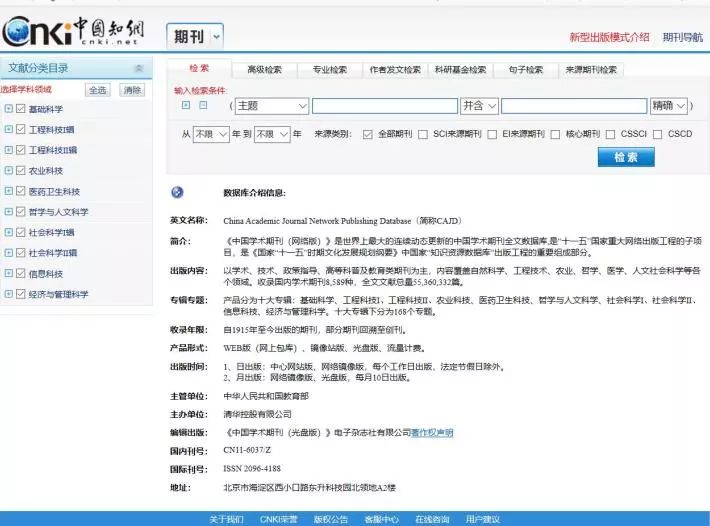This screenshot has height=526, width=710.
Task: Uncheck the 信息科技 checkbox
Action: [20, 273]
